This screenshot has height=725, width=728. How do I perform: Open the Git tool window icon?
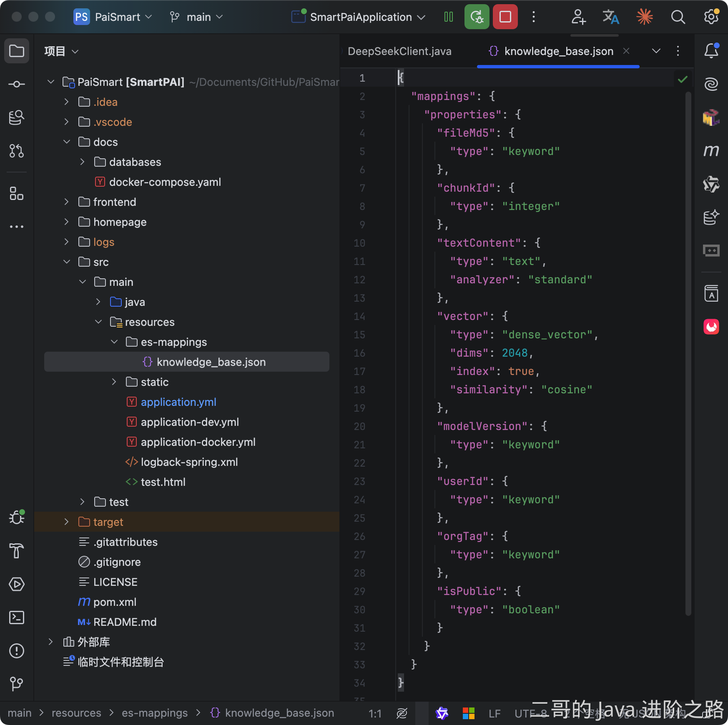pyautogui.click(x=17, y=683)
